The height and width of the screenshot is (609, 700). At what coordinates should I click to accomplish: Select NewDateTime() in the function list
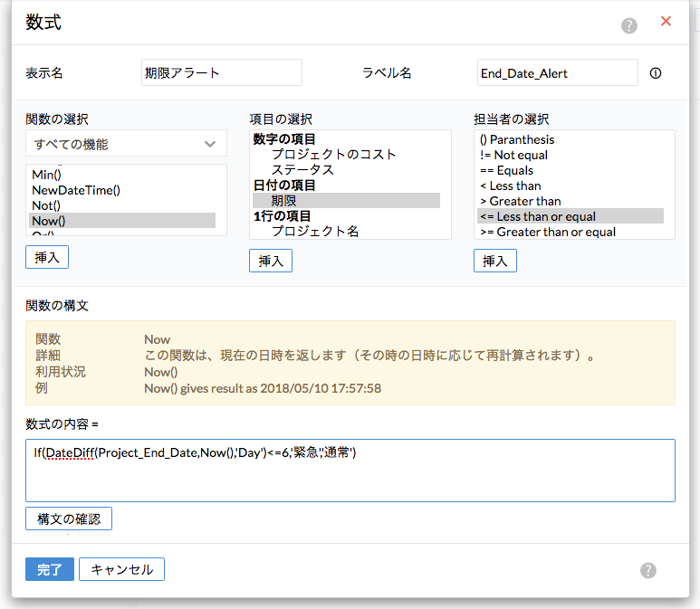coord(76,190)
